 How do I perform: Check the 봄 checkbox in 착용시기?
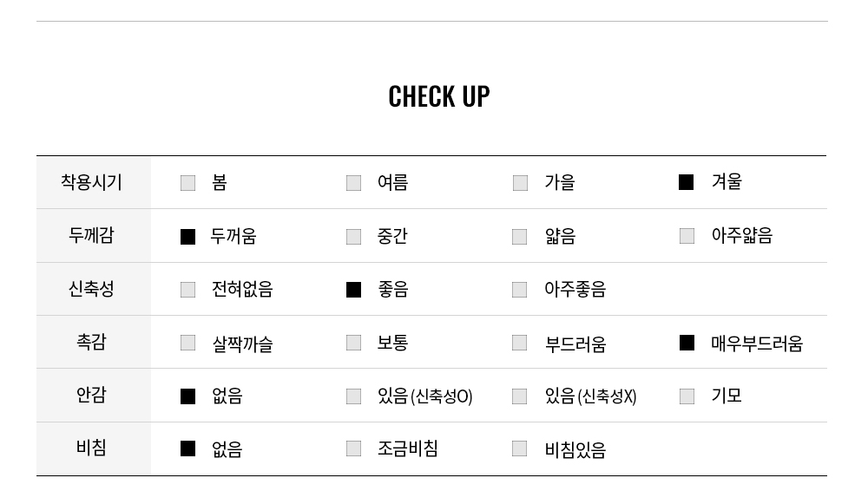pos(187,183)
